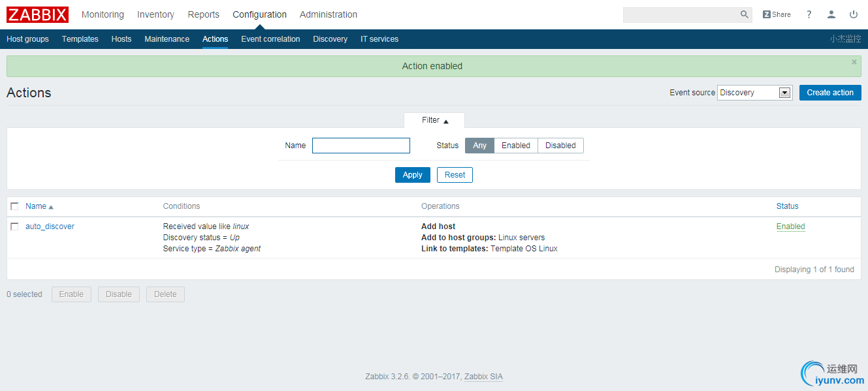Open the auto_discover action
The image size is (868, 391).
(50, 227)
